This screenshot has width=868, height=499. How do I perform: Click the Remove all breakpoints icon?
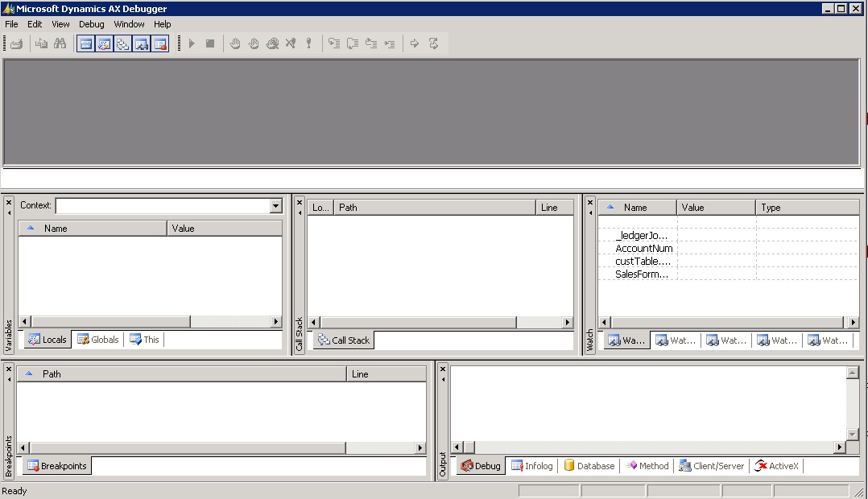pos(272,43)
